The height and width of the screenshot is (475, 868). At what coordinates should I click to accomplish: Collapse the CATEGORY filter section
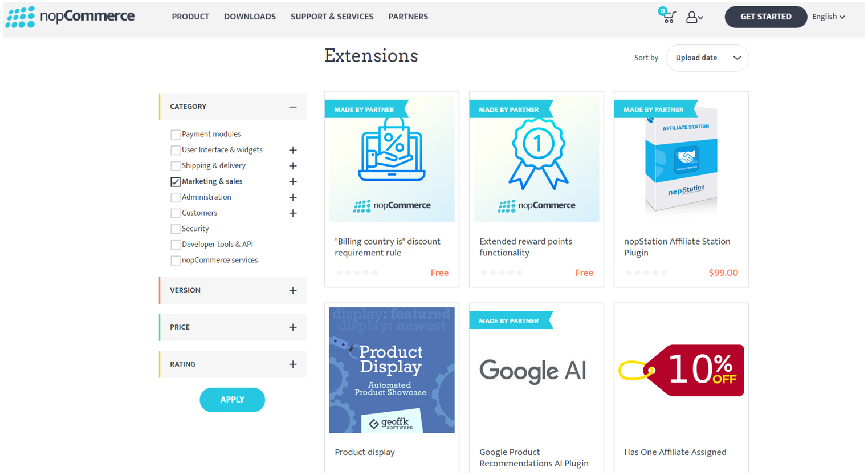click(x=292, y=107)
